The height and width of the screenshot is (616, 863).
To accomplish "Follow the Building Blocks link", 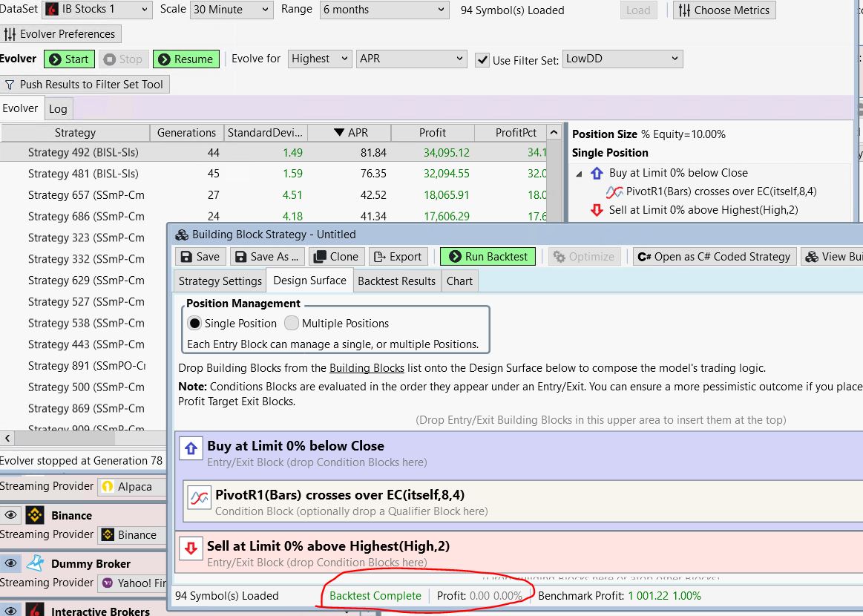I will (367, 368).
